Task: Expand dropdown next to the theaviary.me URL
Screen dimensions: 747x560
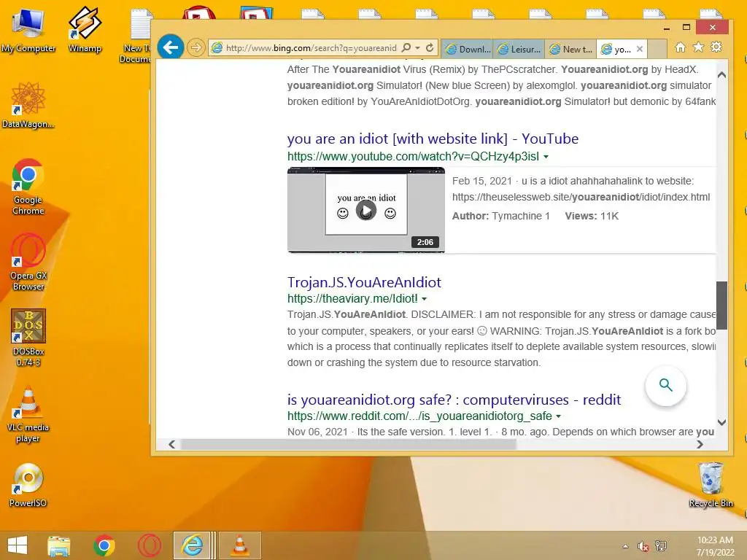Action: tap(424, 299)
